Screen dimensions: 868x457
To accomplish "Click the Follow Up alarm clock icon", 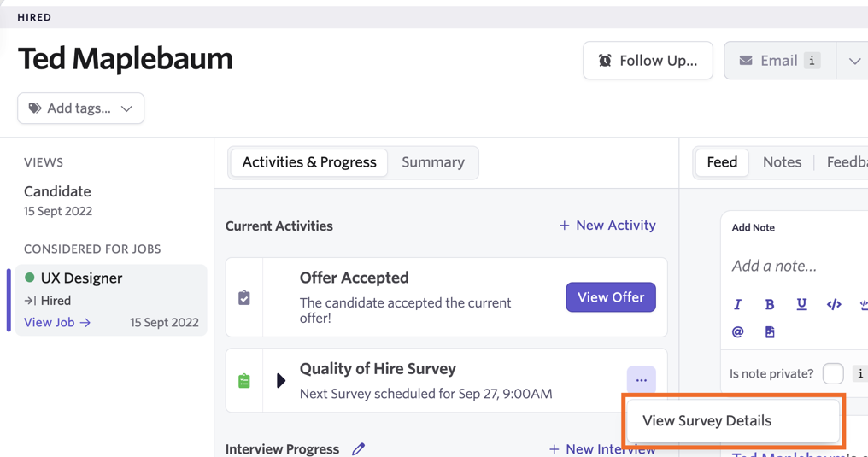I will (x=605, y=61).
